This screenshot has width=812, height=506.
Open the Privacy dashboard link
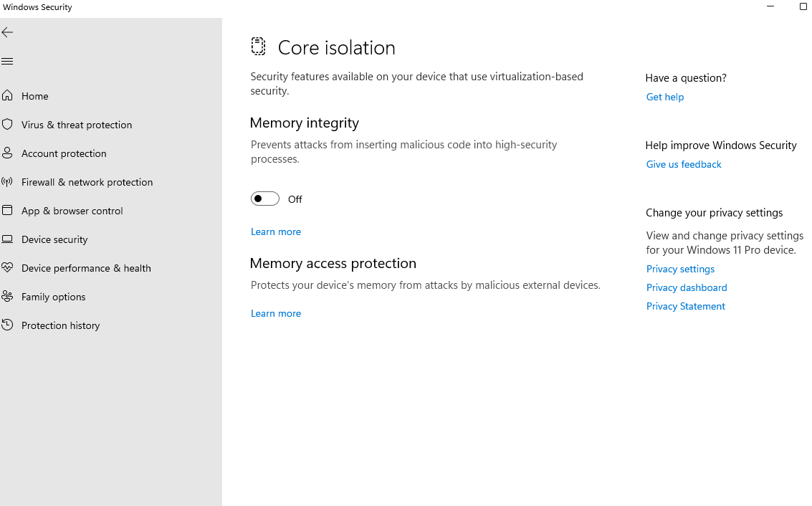coord(686,287)
